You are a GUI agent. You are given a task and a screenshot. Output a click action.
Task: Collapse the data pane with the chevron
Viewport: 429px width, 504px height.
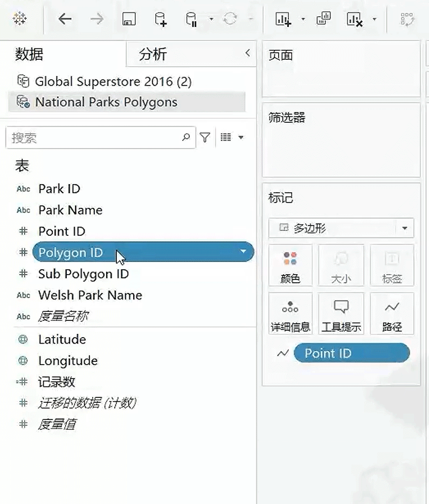click(x=247, y=53)
